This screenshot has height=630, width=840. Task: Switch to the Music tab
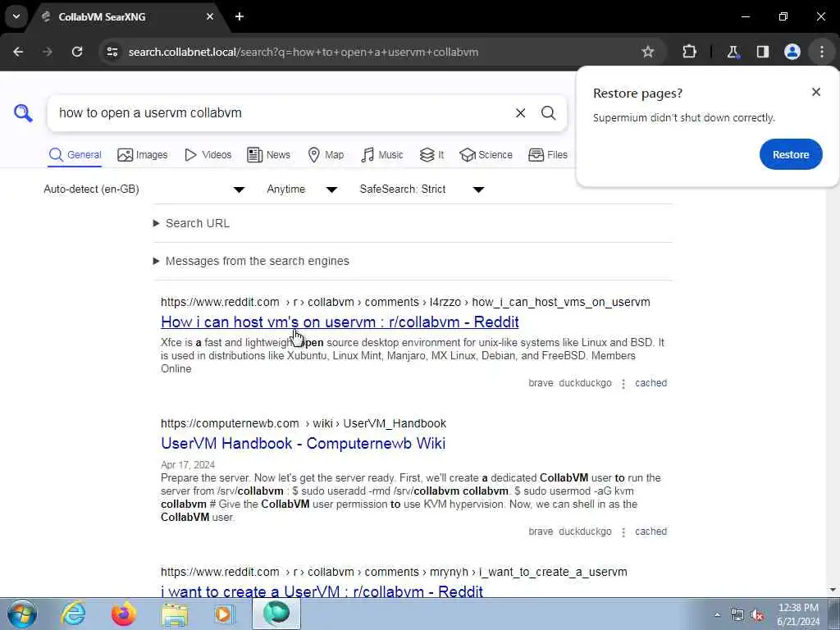382,155
